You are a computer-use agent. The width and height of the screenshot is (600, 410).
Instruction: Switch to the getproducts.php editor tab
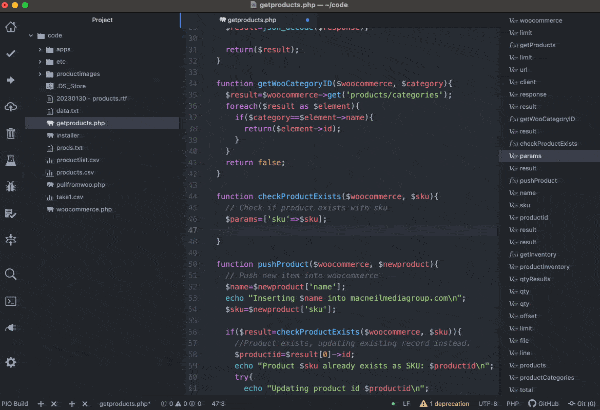(x=249, y=20)
